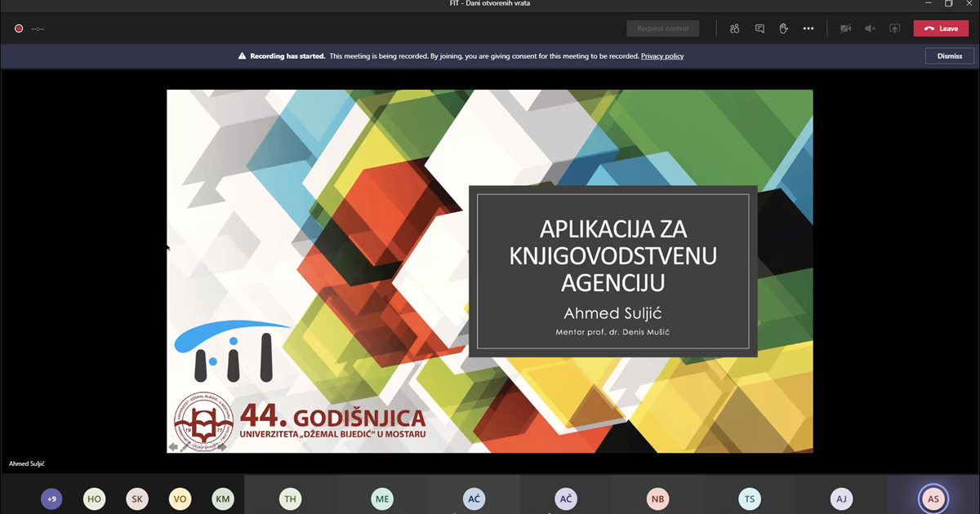The height and width of the screenshot is (514, 980).
Task: Click the shared presentation slide title box
Action: click(612, 271)
